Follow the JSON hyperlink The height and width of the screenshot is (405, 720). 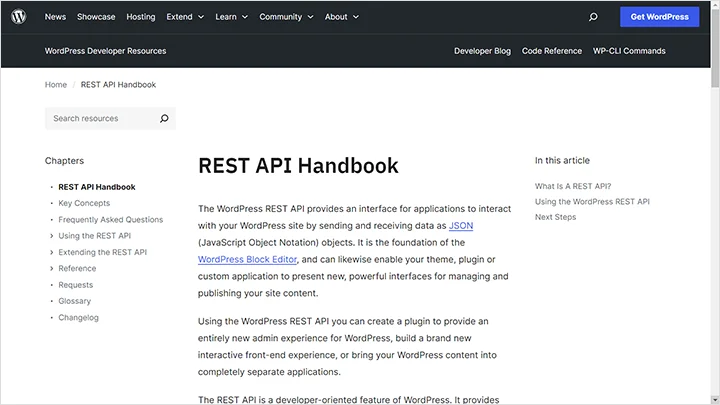461,225
